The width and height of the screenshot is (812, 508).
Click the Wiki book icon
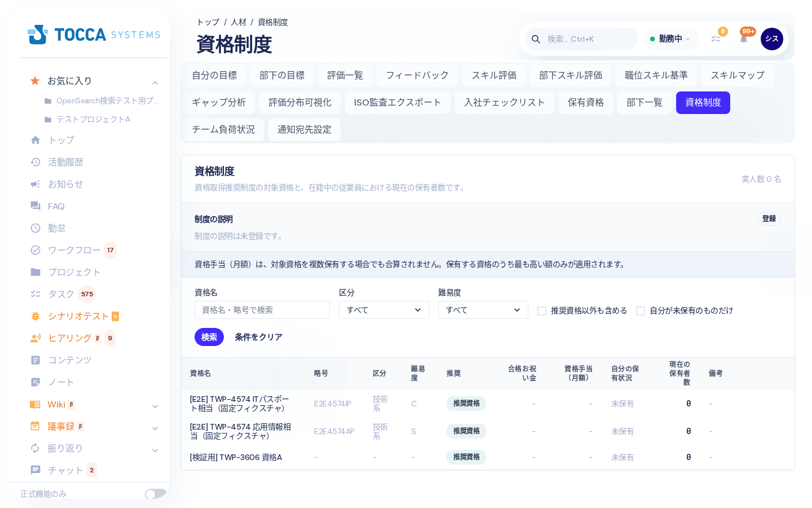pos(35,404)
